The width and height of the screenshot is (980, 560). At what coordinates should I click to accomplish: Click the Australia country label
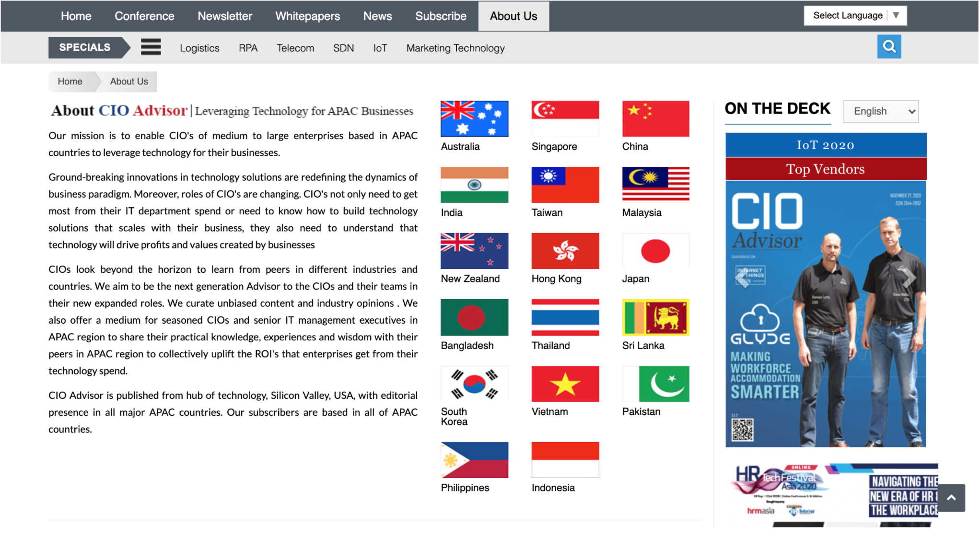460,147
